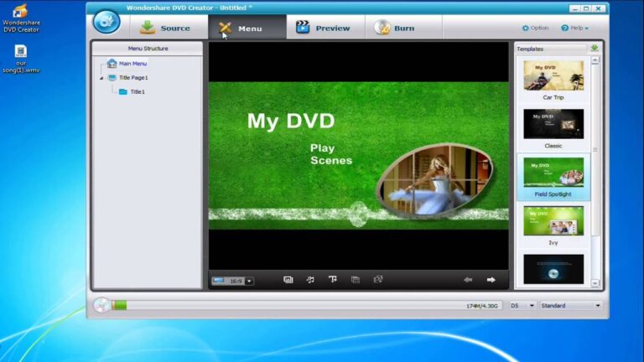Viewport: 644px width, 362px height.
Task: Click the templates scrollbar down arrow
Action: 595,283
